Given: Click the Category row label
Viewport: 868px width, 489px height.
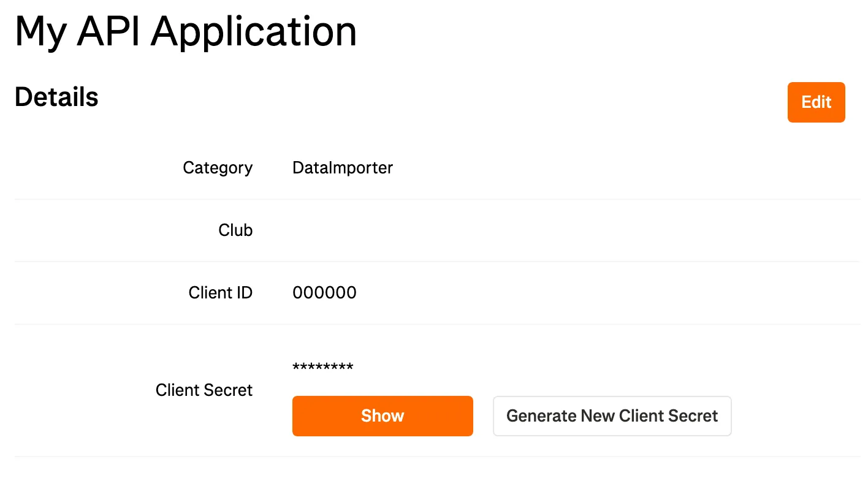Looking at the screenshot, I should (x=218, y=167).
